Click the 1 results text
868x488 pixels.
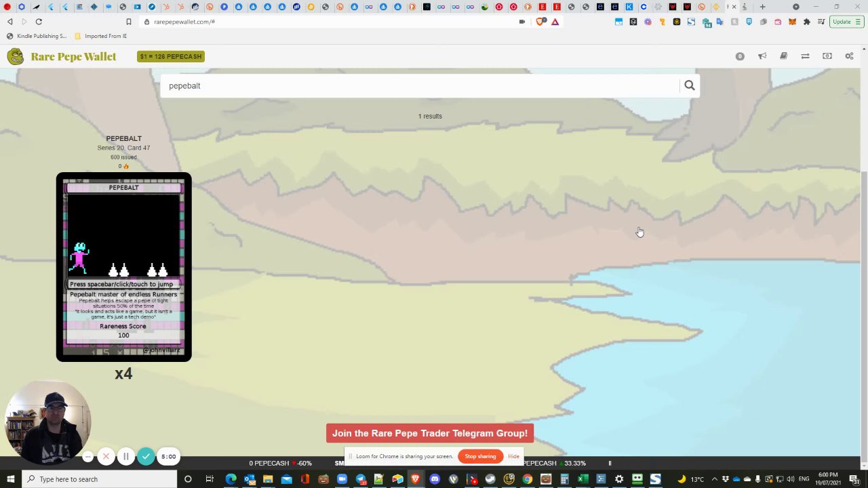click(430, 117)
